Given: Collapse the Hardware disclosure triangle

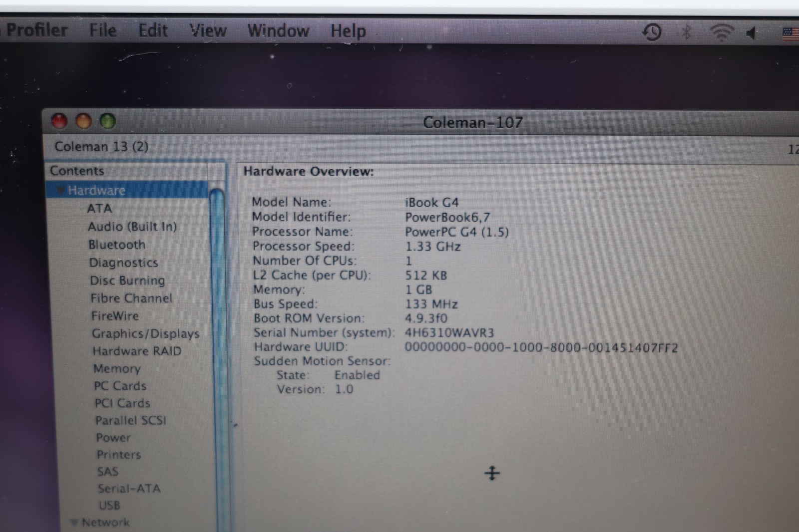Looking at the screenshot, I should point(60,190).
